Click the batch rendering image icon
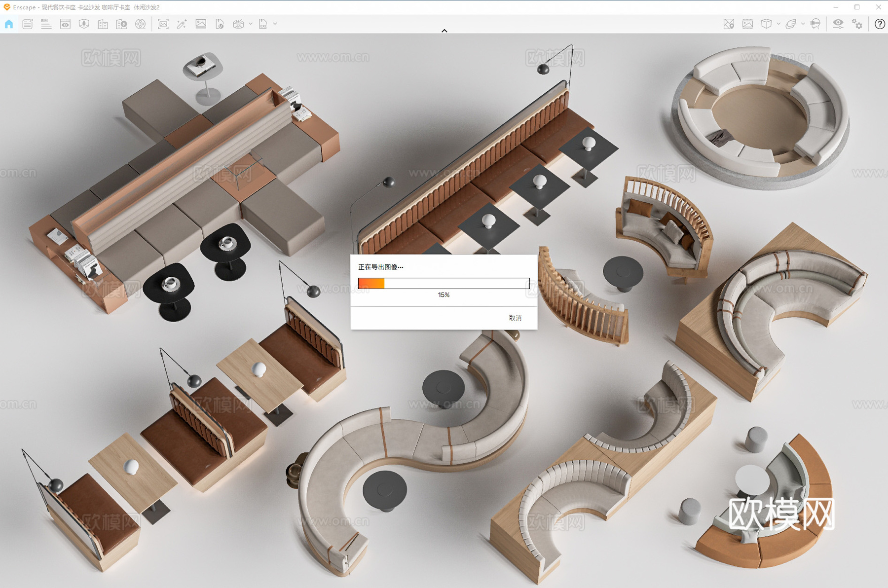The image size is (888, 588). coord(201,24)
